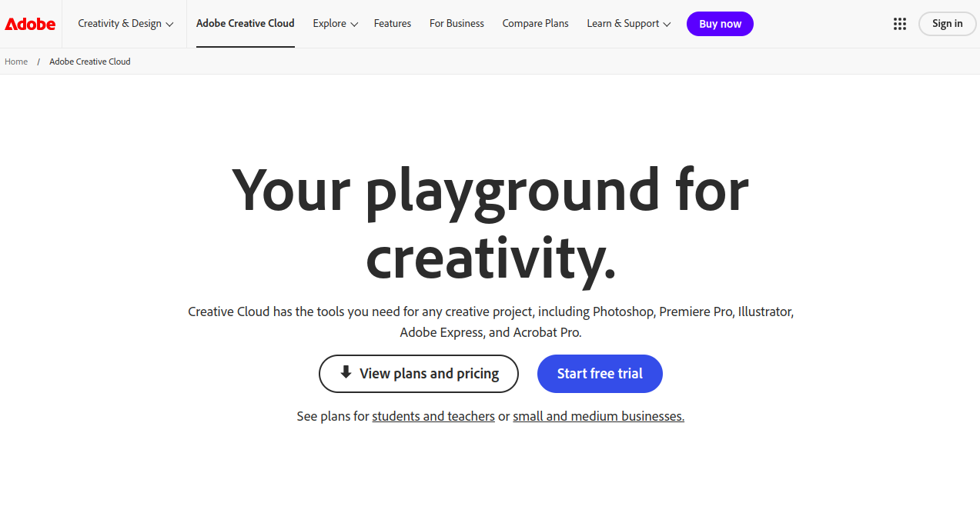This screenshot has height=513, width=980.
Task: Go to Home in the breadcrumb
Action: click(x=16, y=62)
